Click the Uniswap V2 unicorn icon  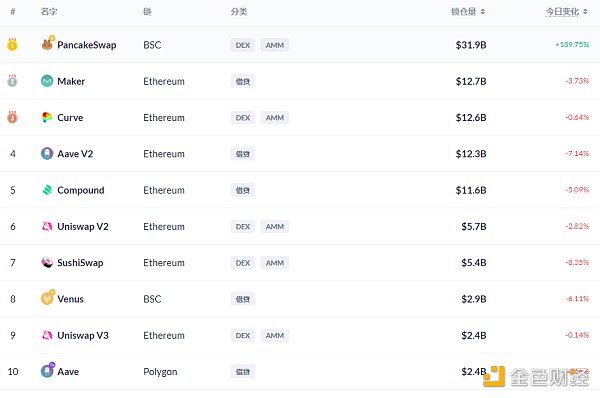[x=47, y=226]
